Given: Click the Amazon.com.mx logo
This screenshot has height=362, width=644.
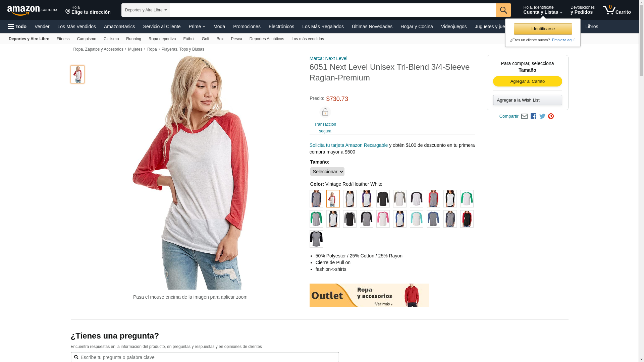Looking at the screenshot, I should click(32, 10).
